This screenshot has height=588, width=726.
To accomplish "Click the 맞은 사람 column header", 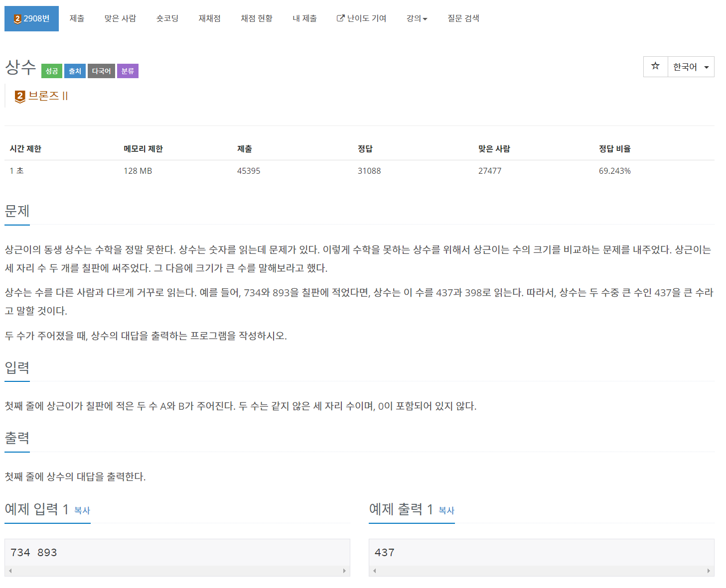I will coord(494,149).
